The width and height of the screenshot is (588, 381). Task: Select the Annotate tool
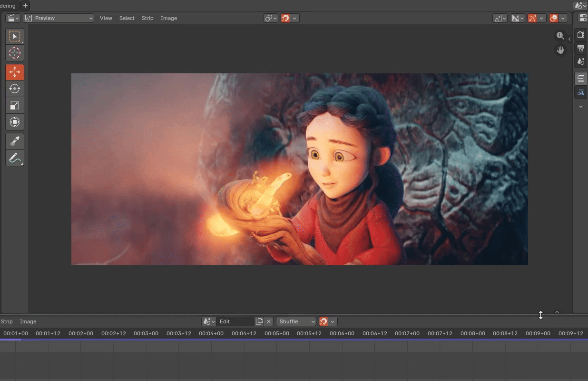coord(15,158)
